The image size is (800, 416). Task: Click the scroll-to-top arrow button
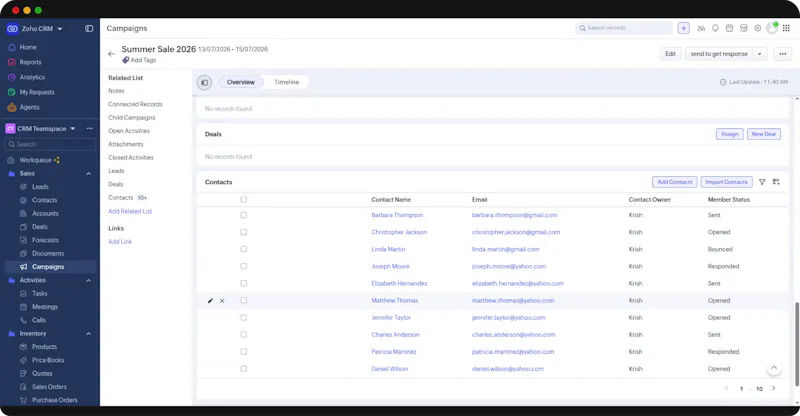(774, 368)
